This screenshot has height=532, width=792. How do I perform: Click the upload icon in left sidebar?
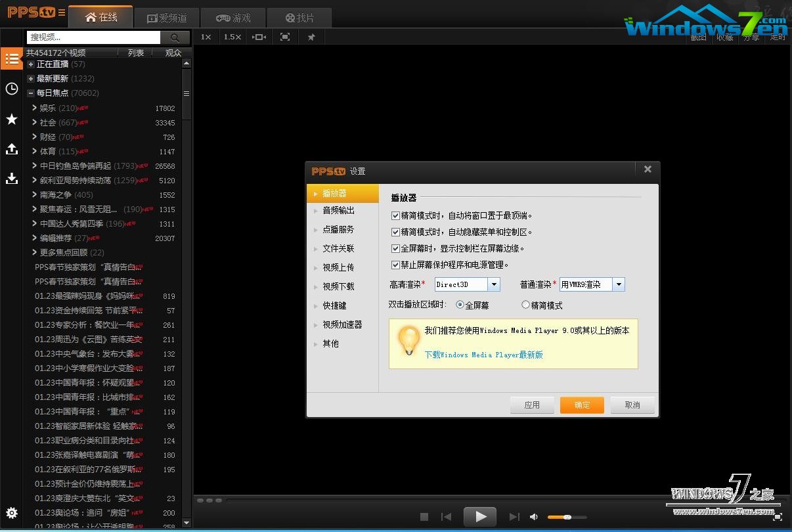click(x=12, y=149)
